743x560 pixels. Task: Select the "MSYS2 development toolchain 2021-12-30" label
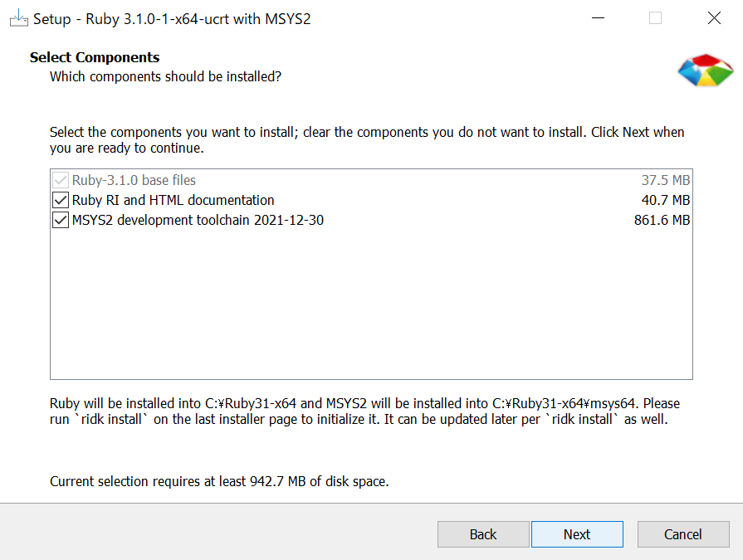(198, 220)
